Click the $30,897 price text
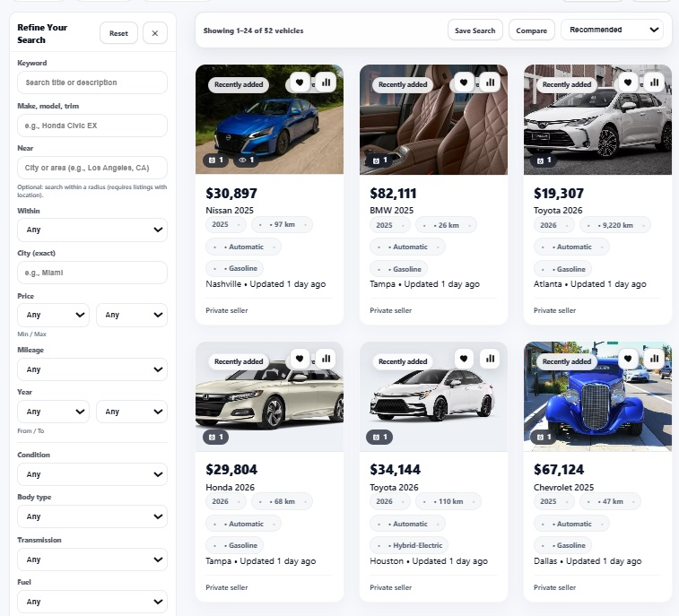This screenshot has width=679, height=616. point(231,194)
